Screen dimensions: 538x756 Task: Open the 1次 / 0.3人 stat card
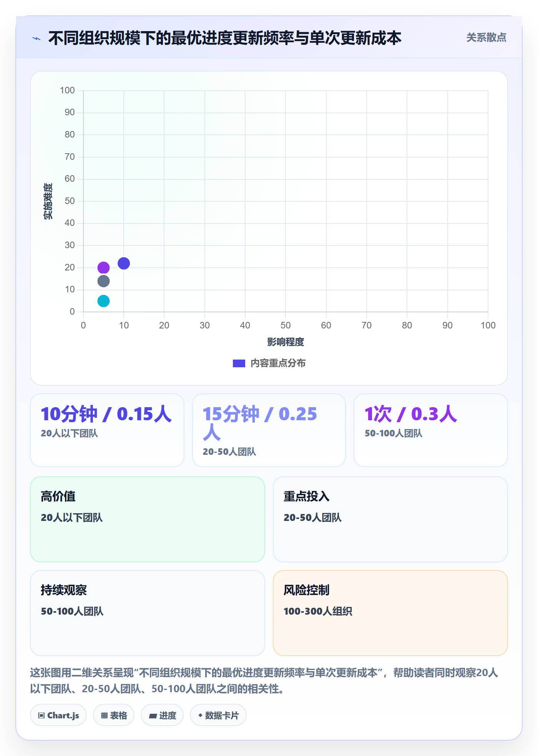pyautogui.click(x=431, y=430)
